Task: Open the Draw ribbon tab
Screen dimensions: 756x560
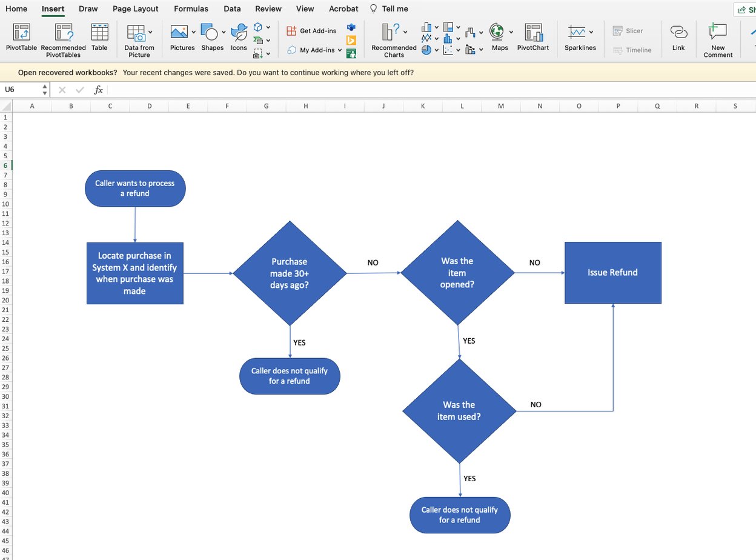Action: [x=88, y=8]
